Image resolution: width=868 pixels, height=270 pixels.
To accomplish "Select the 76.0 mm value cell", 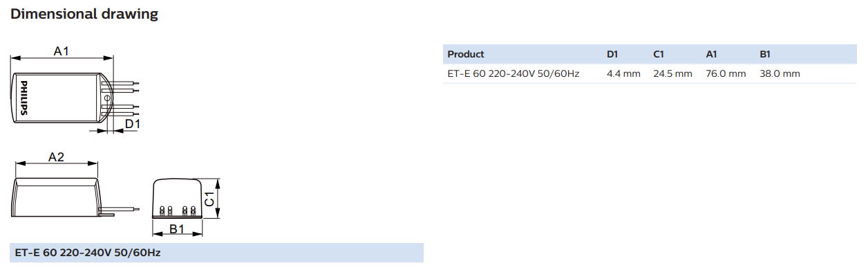I will (x=726, y=73).
